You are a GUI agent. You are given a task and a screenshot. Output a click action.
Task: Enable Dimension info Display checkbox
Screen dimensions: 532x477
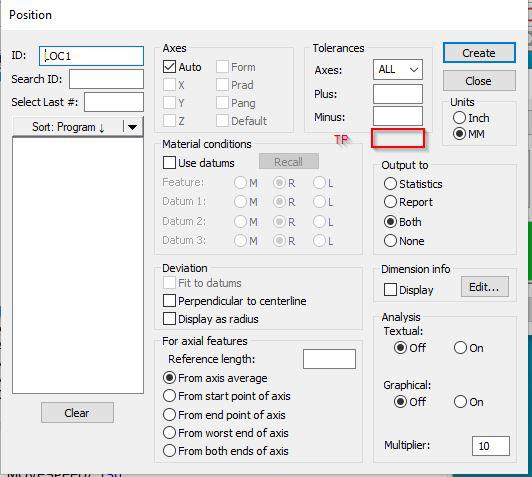click(x=390, y=290)
